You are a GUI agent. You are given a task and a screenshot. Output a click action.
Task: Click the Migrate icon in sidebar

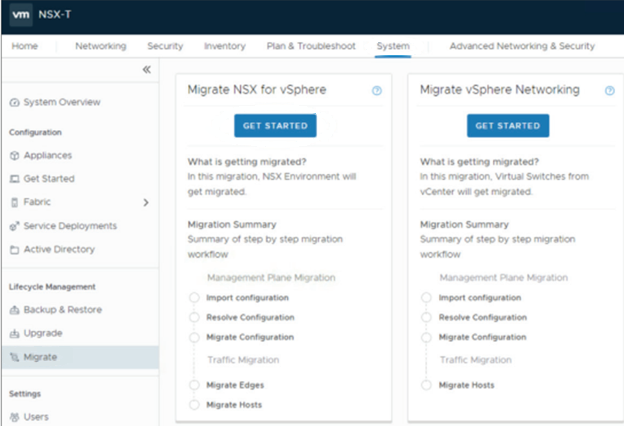coord(14,357)
